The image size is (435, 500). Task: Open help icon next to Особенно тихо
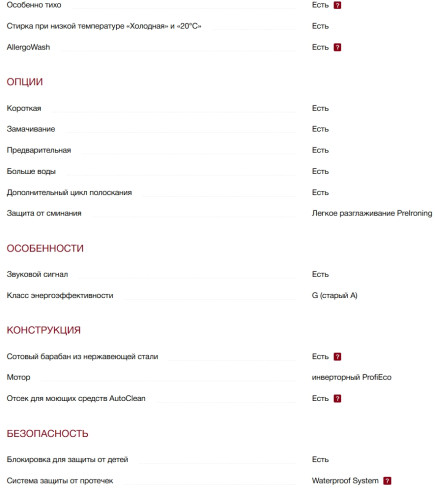coord(337,5)
